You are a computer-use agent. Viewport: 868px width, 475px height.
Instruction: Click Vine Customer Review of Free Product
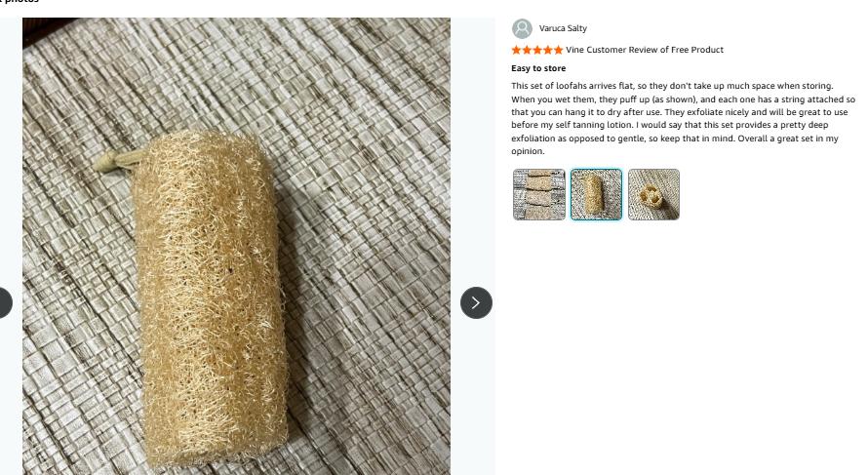(x=645, y=50)
